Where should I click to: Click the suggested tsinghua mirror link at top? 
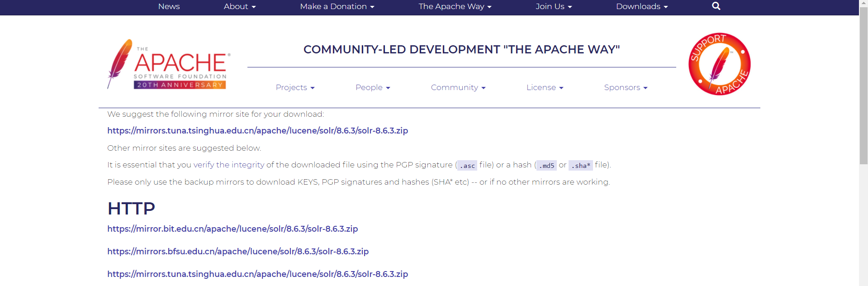click(x=257, y=131)
